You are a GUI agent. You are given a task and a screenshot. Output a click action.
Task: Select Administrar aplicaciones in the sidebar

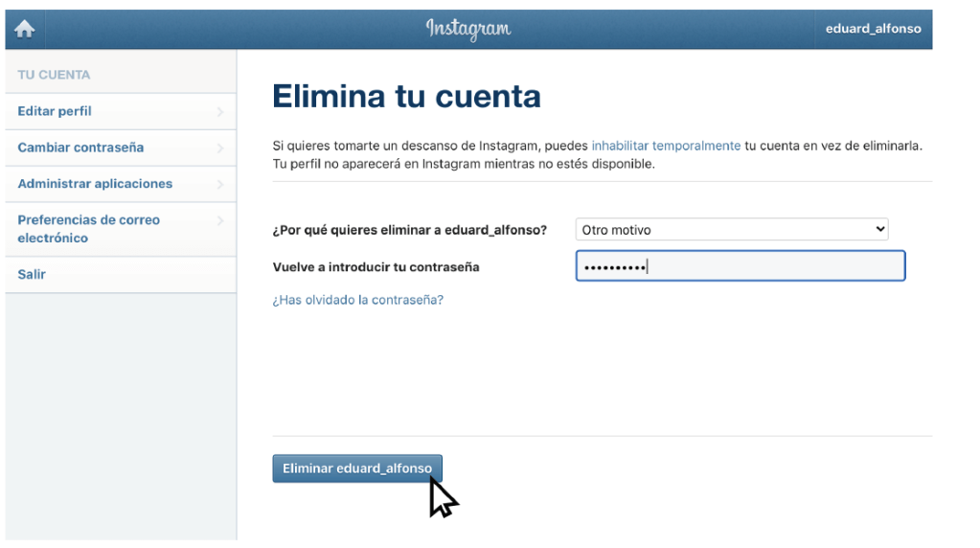(95, 183)
